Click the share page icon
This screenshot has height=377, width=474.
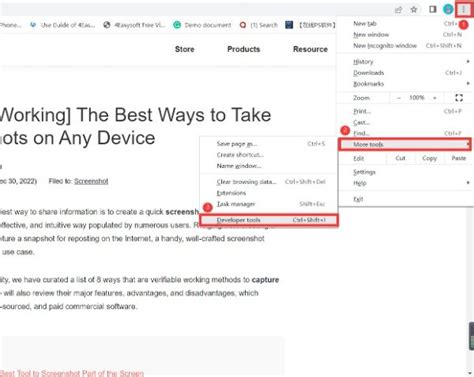398,10
